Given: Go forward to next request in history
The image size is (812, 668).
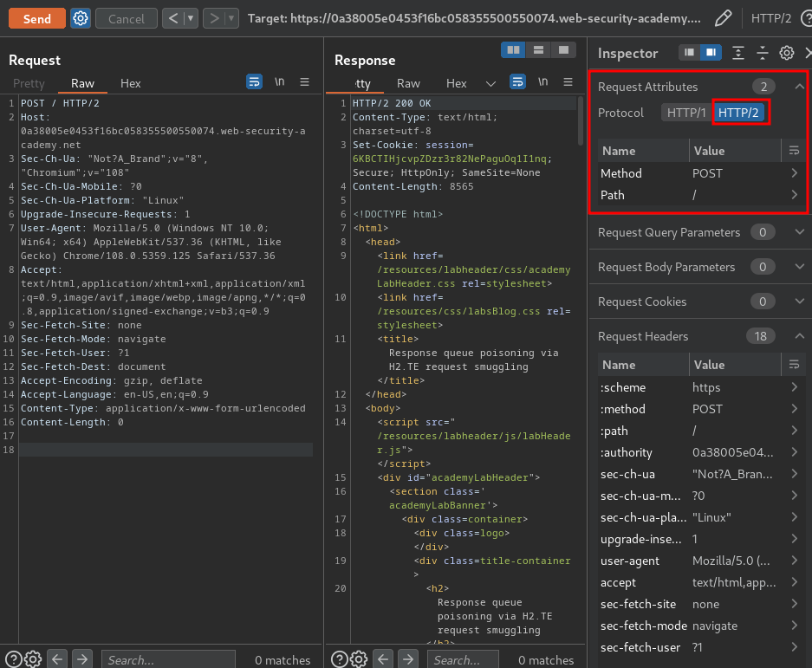Looking at the screenshot, I should 214,19.
